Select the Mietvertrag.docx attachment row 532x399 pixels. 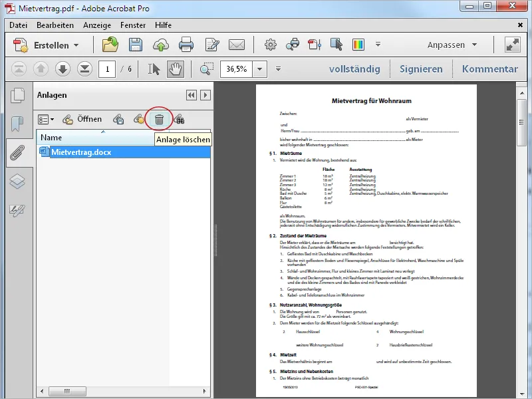(x=124, y=152)
